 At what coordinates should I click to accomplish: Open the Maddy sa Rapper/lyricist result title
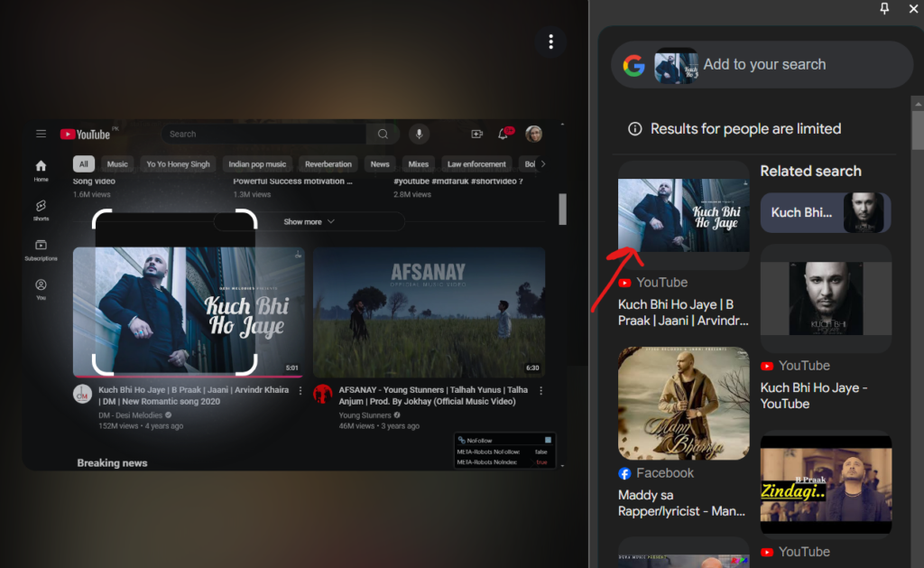(682, 503)
